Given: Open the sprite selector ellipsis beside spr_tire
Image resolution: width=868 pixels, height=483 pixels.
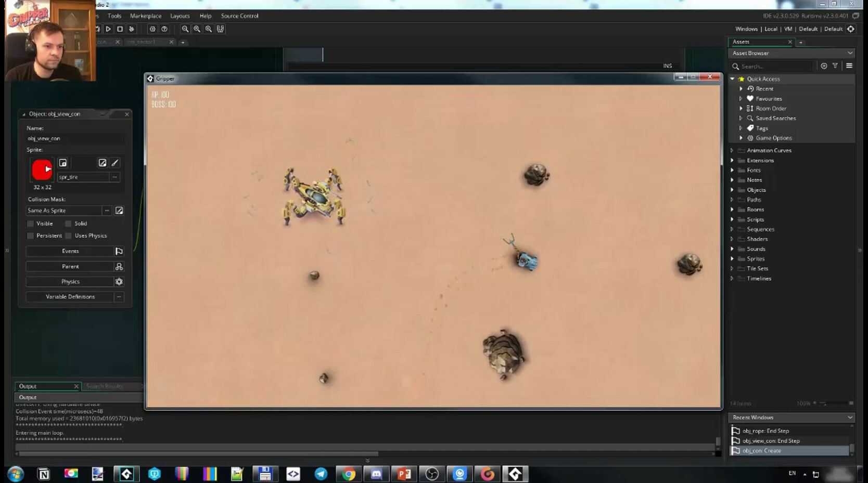Looking at the screenshot, I should point(114,177).
